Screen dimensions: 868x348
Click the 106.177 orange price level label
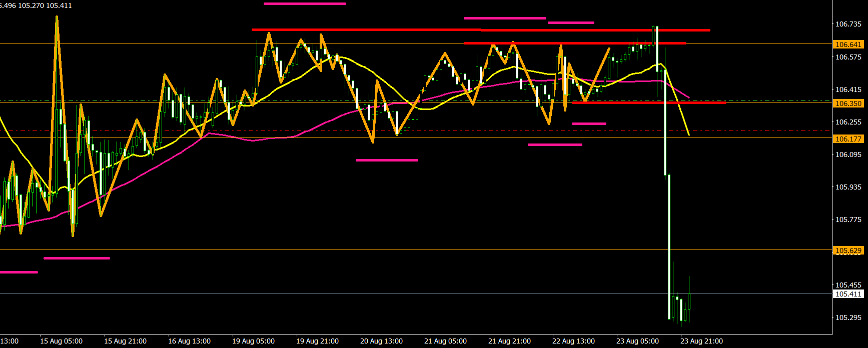tap(848, 139)
